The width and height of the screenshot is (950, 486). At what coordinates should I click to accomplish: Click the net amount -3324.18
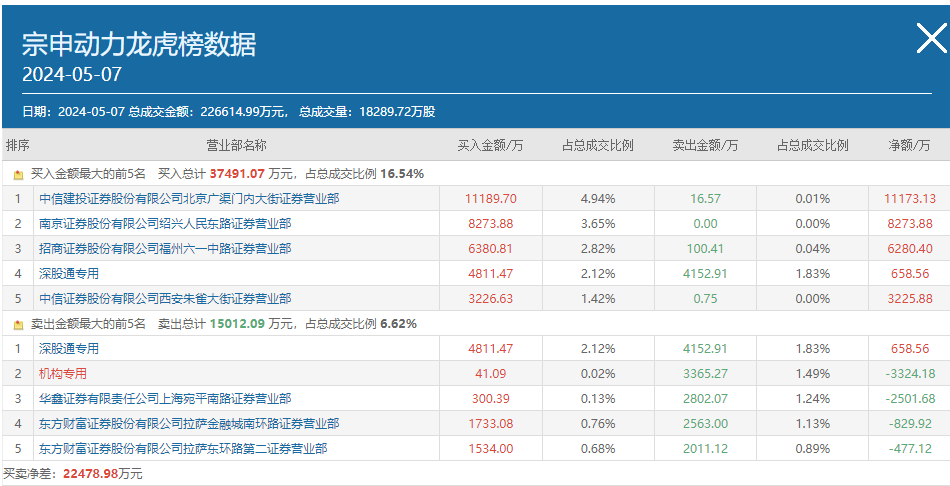coord(910,374)
